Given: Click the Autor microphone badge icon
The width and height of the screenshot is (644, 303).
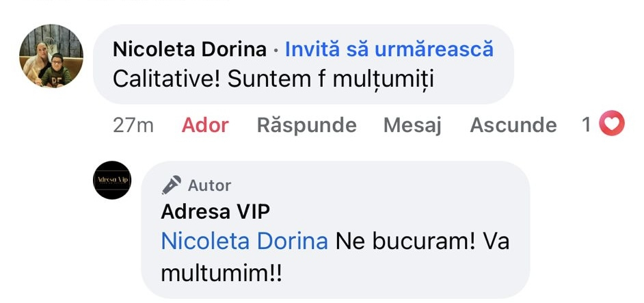Looking at the screenshot, I should tap(172, 185).
